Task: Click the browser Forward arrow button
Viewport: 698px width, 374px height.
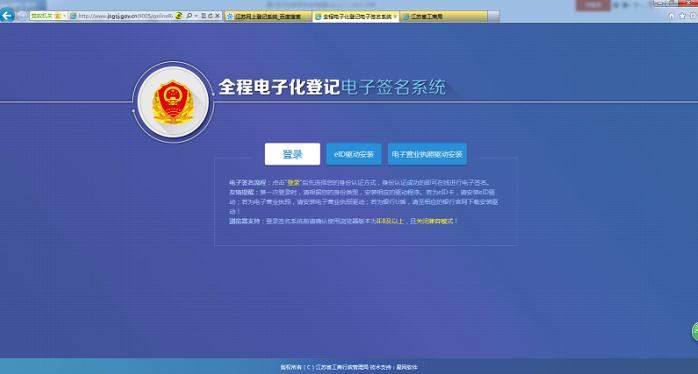Action: click(22, 16)
